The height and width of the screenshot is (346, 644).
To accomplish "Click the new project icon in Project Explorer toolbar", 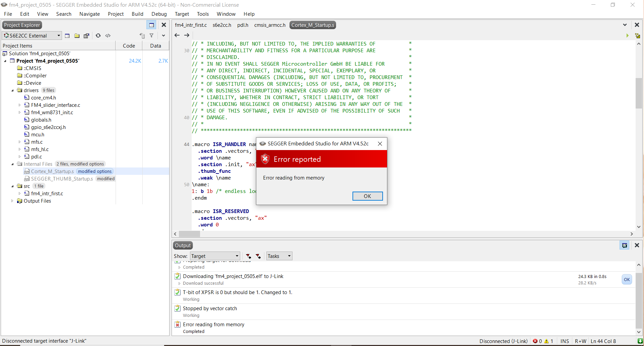I will (x=67, y=36).
